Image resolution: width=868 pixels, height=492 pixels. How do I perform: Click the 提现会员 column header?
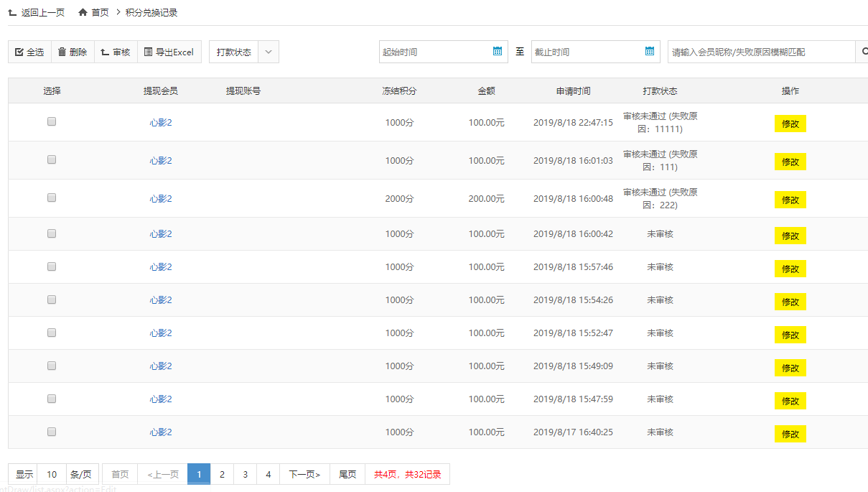point(161,91)
